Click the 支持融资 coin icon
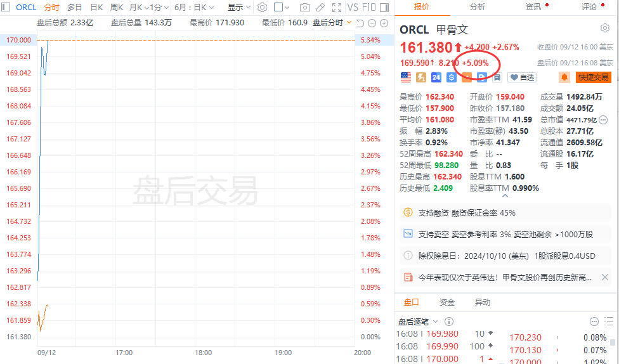Image resolution: width=619 pixels, height=364 pixels. pyautogui.click(x=408, y=212)
